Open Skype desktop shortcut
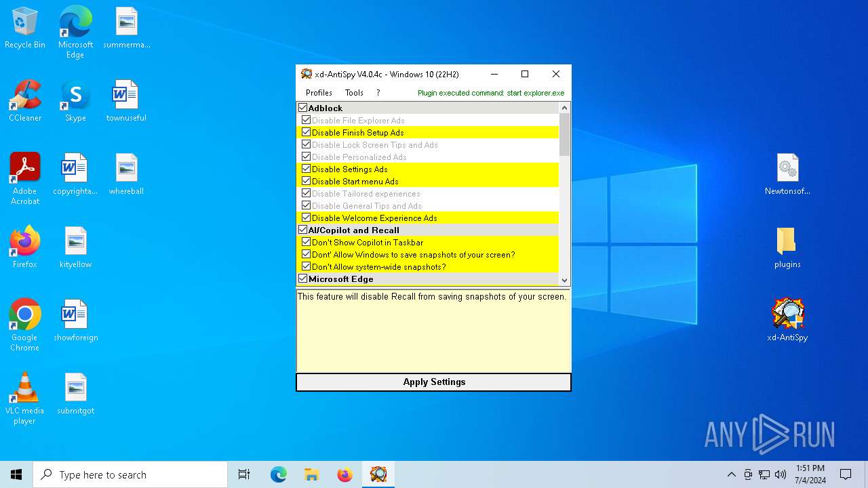 (x=75, y=101)
